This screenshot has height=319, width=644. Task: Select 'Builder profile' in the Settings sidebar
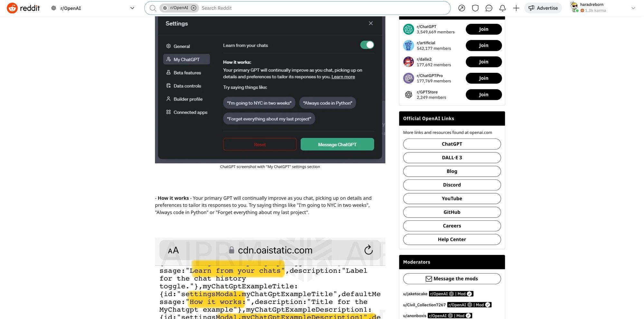[188, 99]
